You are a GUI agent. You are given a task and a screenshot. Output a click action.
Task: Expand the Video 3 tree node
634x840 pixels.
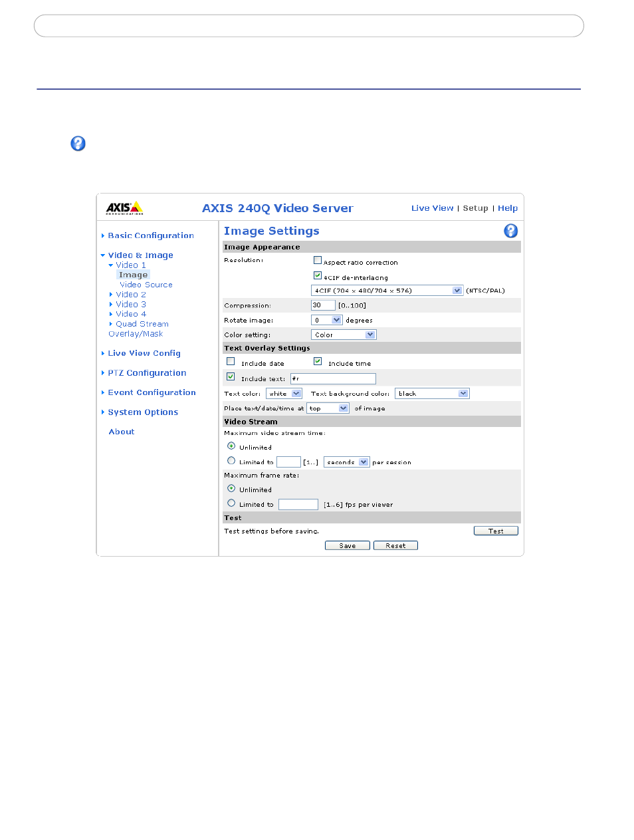(111, 305)
